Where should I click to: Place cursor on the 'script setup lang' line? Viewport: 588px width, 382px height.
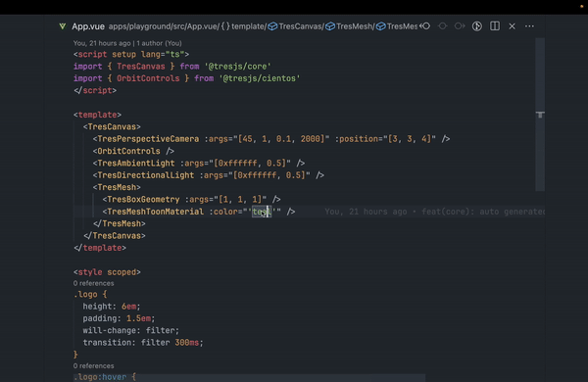131,54
